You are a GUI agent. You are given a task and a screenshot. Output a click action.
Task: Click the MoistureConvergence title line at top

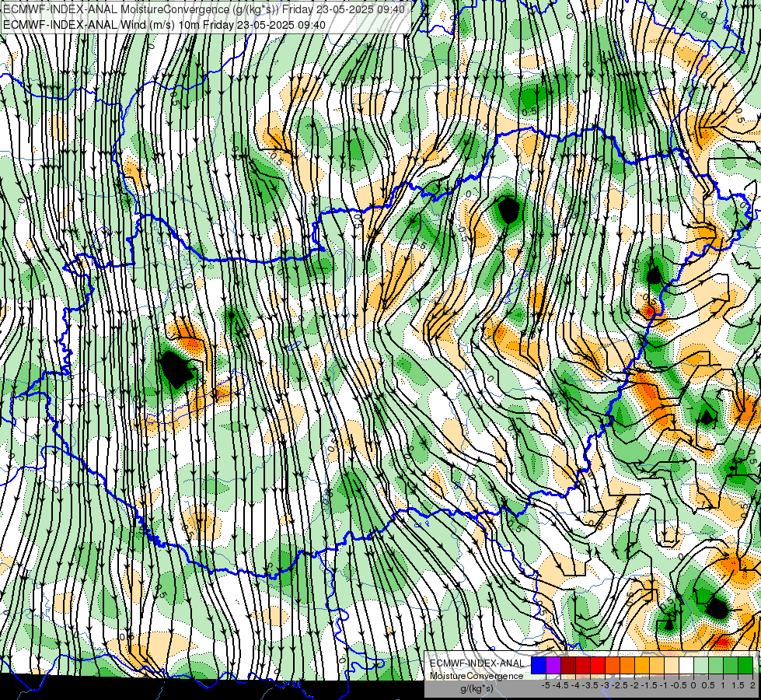pos(204,9)
